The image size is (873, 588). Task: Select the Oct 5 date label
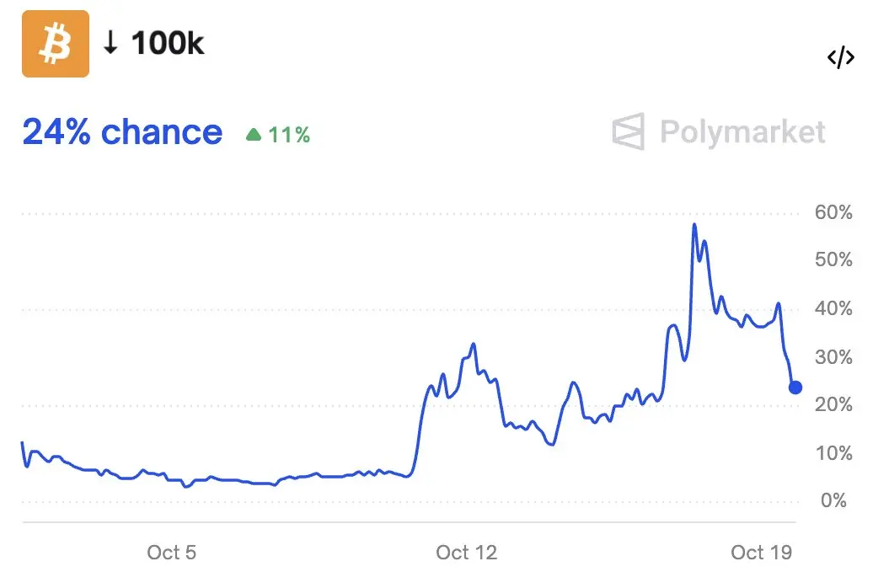(172, 553)
